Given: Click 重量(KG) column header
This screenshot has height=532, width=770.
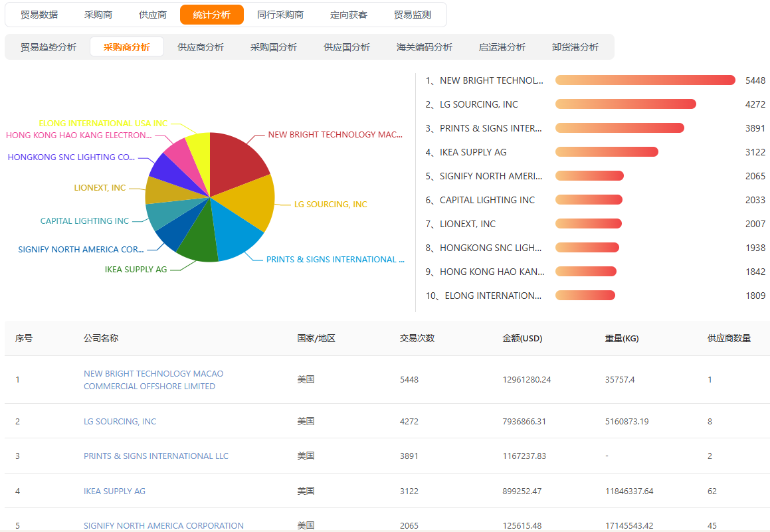Looking at the screenshot, I should click(622, 338).
